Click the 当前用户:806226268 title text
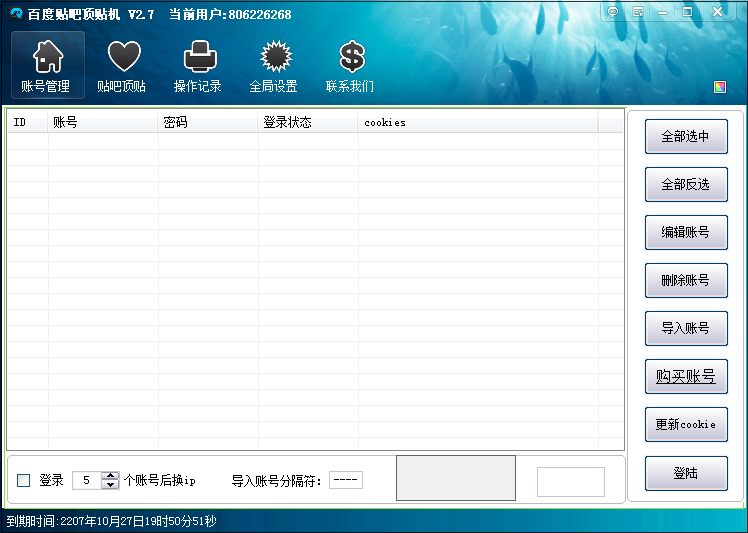Viewport: 748px width, 533px height. tap(230, 14)
